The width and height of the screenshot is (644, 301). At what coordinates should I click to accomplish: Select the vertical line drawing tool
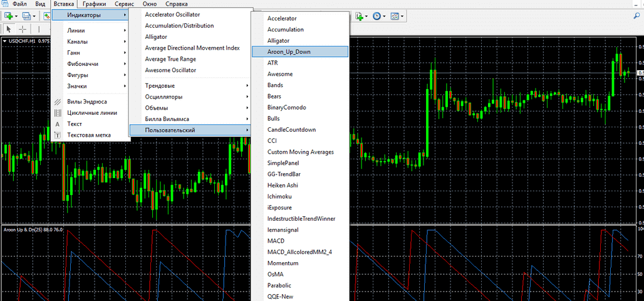39,29
